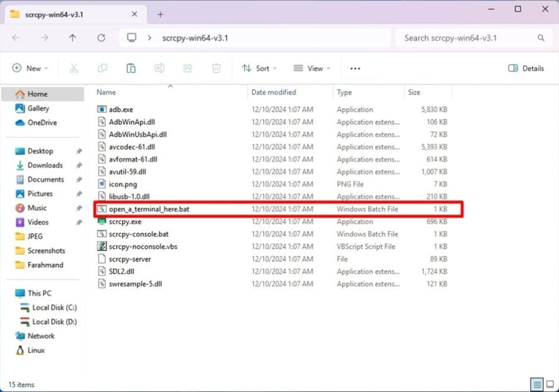Switch to details view using status bar toggle
Screen dimensions: 559x392
pos(537,384)
